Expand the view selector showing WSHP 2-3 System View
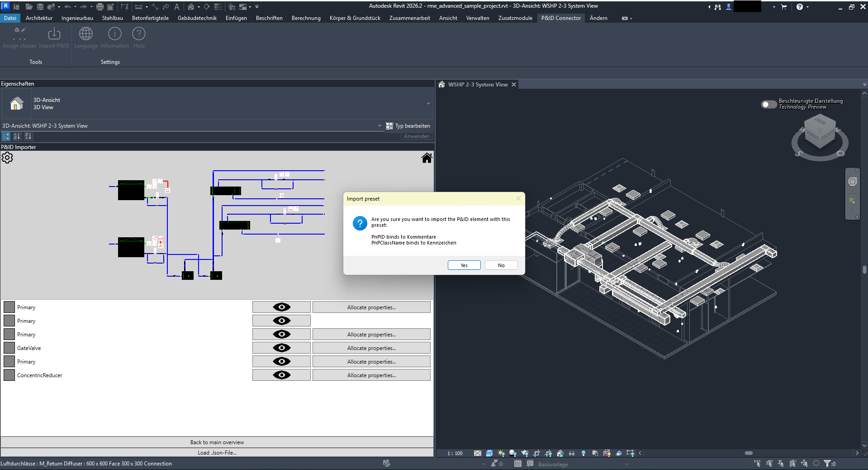The width and height of the screenshot is (868, 470). click(x=379, y=125)
